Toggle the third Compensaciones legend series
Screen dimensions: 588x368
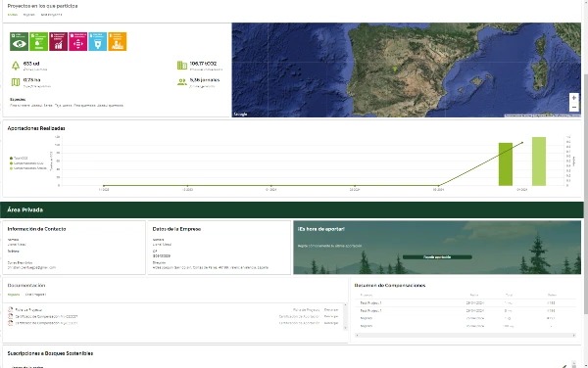[x=28, y=168]
